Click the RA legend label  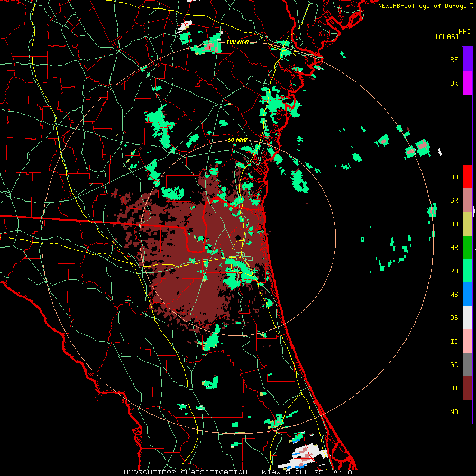point(454,271)
